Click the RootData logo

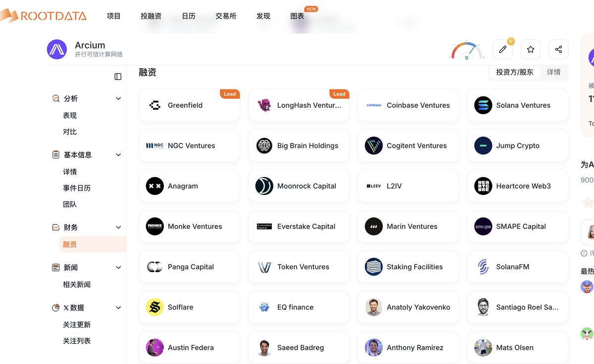[43, 16]
